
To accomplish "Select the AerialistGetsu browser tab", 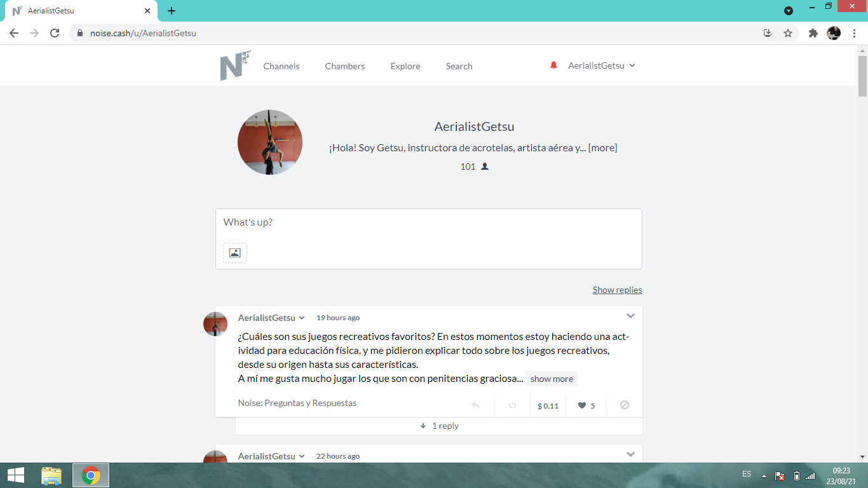I will tap(81, 11).
